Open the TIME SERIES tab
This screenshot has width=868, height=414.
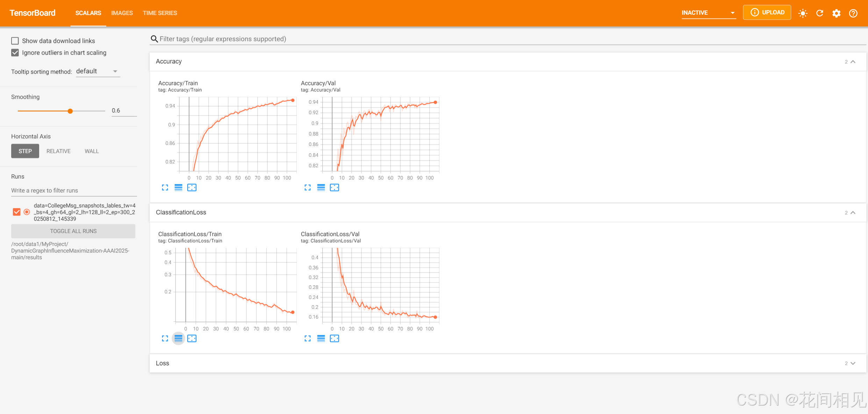click(160, 13)
